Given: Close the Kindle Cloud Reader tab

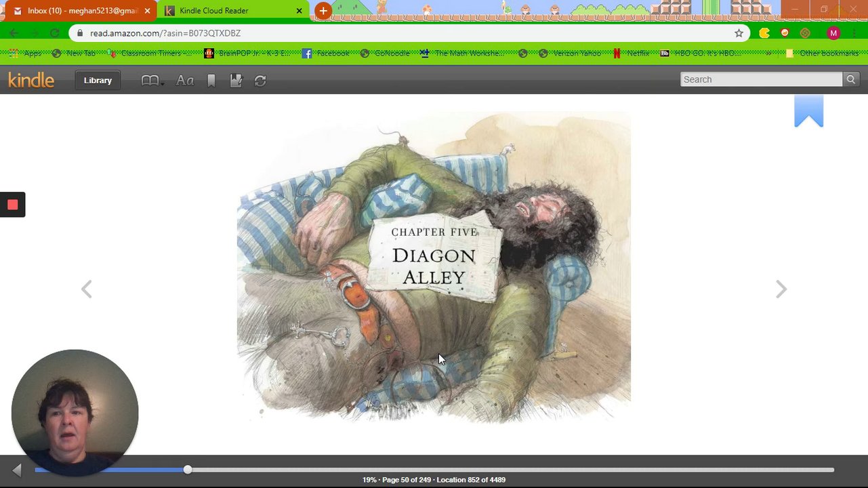Looking at the screenshot, I should [299, 11].
